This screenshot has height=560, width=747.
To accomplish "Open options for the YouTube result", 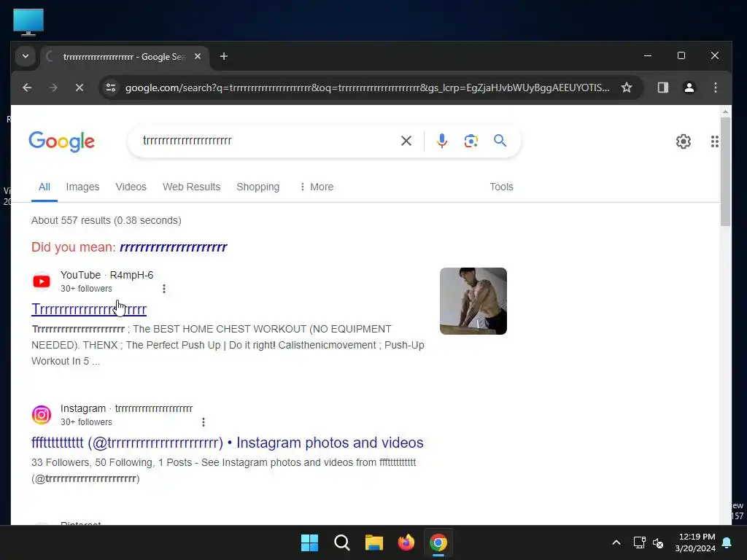I will click(164, 289).
